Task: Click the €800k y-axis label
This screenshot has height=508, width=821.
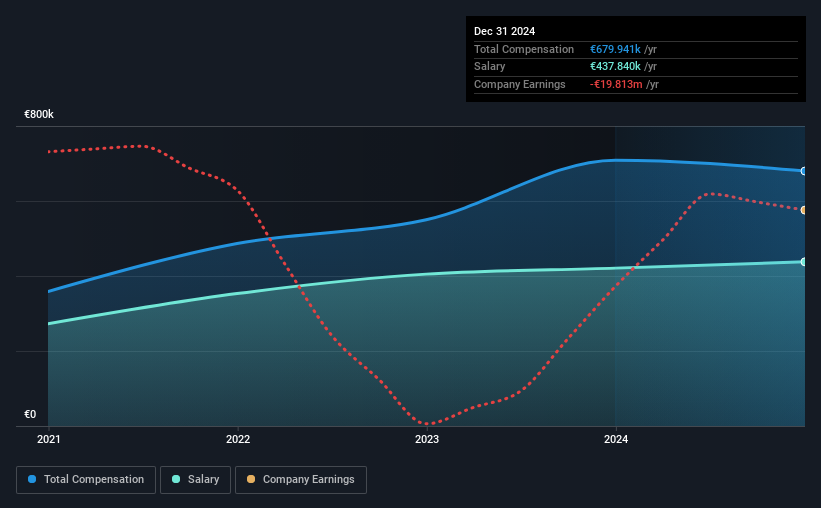Action: pyautogui.click(x=39, y=114)
